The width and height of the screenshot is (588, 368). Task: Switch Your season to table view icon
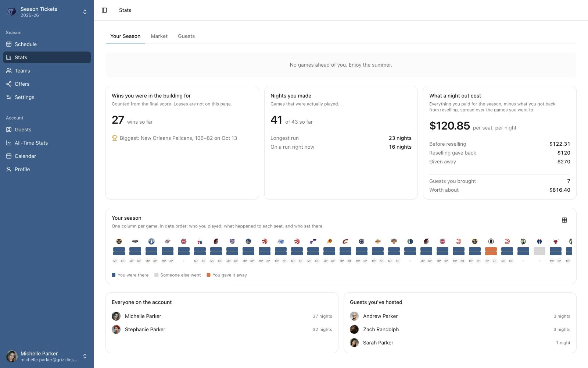tap(564, 220)
